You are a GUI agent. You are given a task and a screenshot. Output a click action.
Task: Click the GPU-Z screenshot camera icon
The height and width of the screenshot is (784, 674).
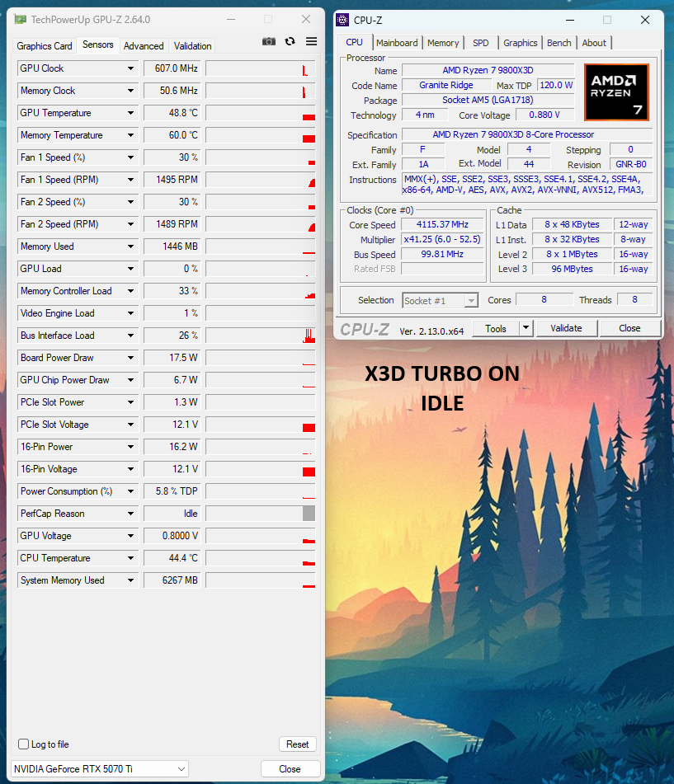[x=269, y=42]
